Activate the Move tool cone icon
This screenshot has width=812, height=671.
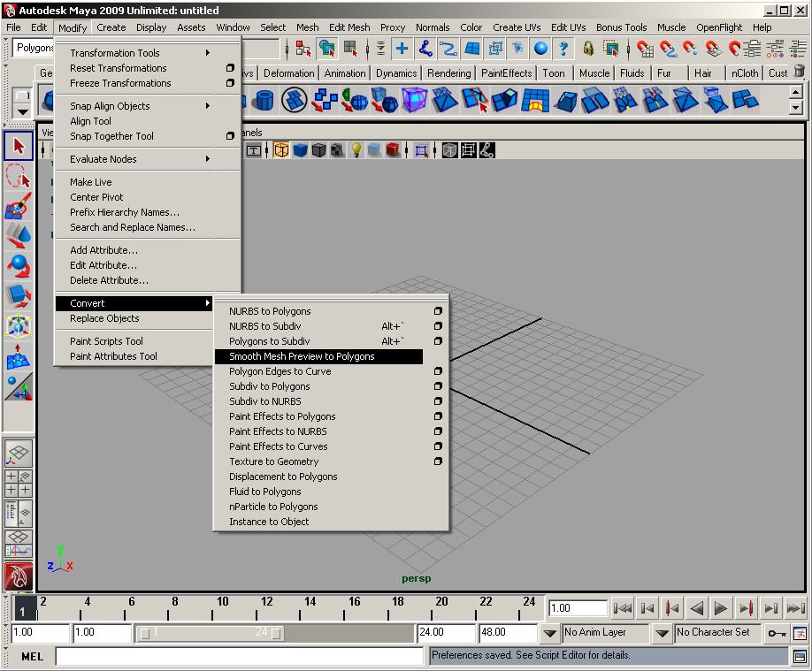point(19,236)
